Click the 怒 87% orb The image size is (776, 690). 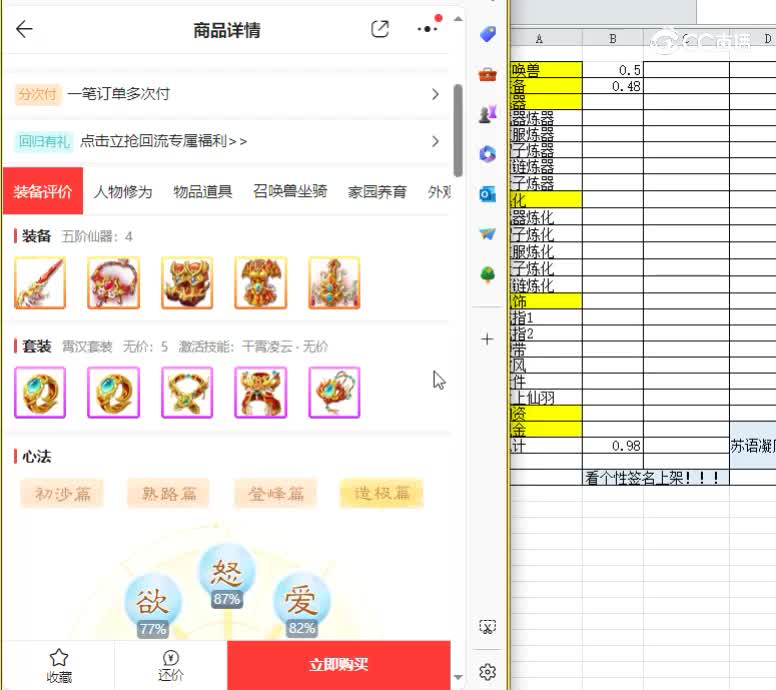click(227, 576)
